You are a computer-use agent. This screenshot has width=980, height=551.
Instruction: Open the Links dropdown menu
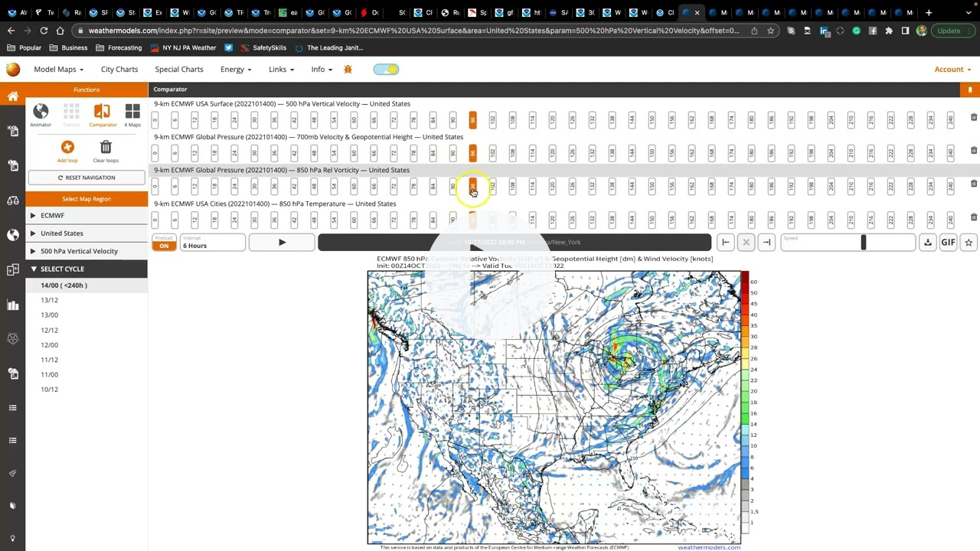pyautogui.click(x=281, y=69)
